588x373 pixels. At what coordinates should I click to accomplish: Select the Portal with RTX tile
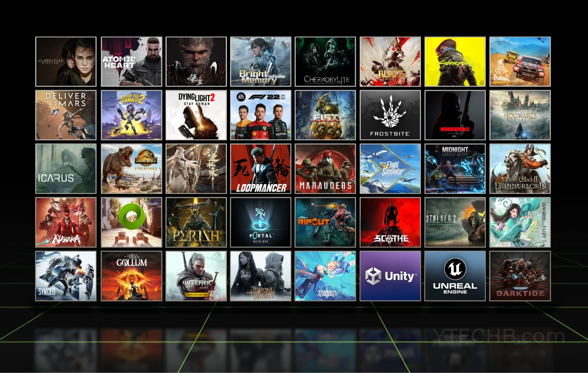tap(260, 222)
